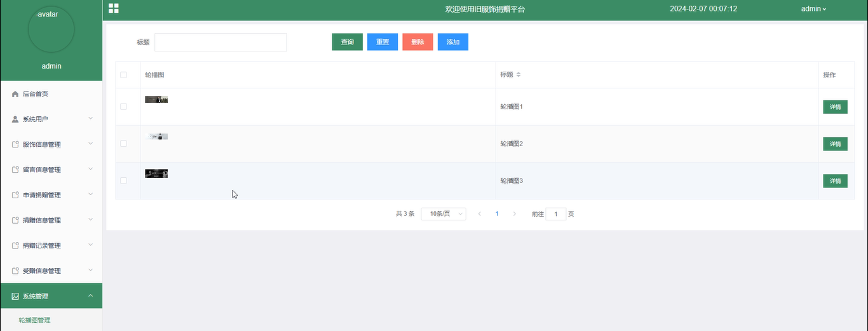Click page number 1 in pagination
The height and width of the screenshot is (331, 868).
tap(497, 214)
